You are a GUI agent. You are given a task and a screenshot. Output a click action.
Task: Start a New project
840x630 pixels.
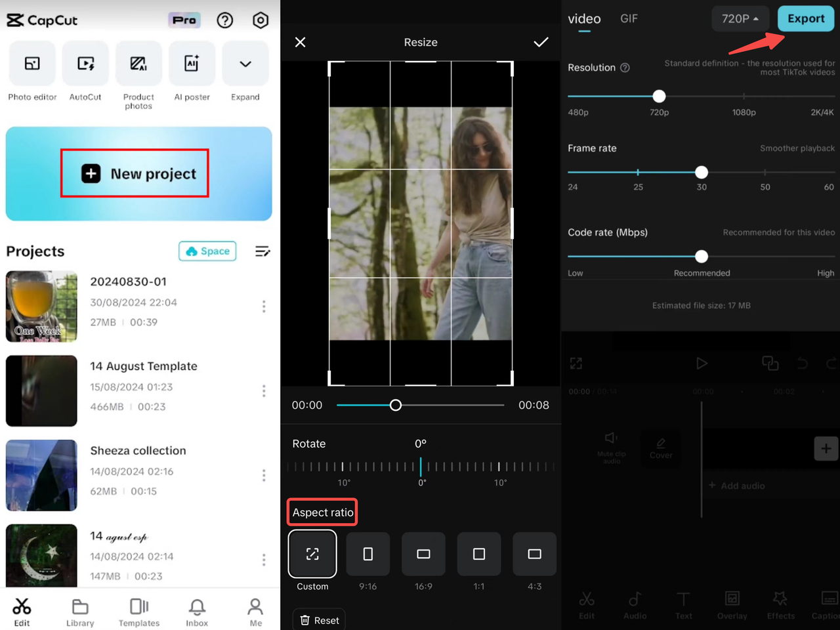(134, 173)
